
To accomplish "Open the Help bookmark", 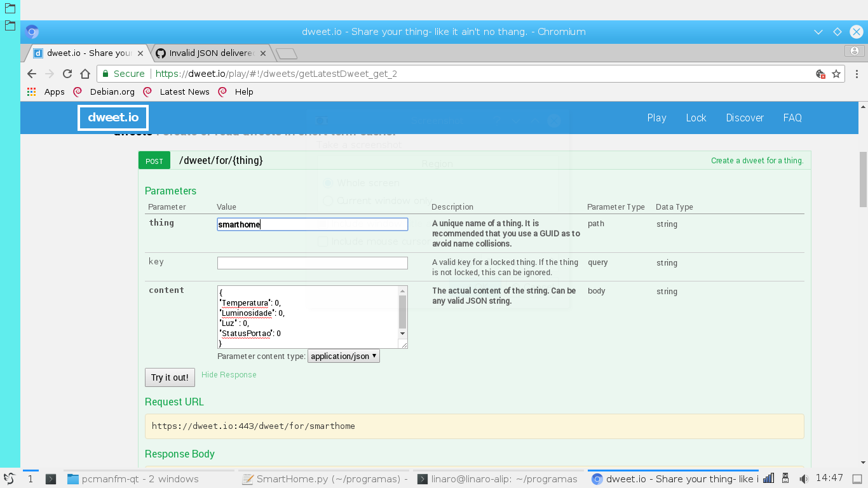I will coord(236,91).
